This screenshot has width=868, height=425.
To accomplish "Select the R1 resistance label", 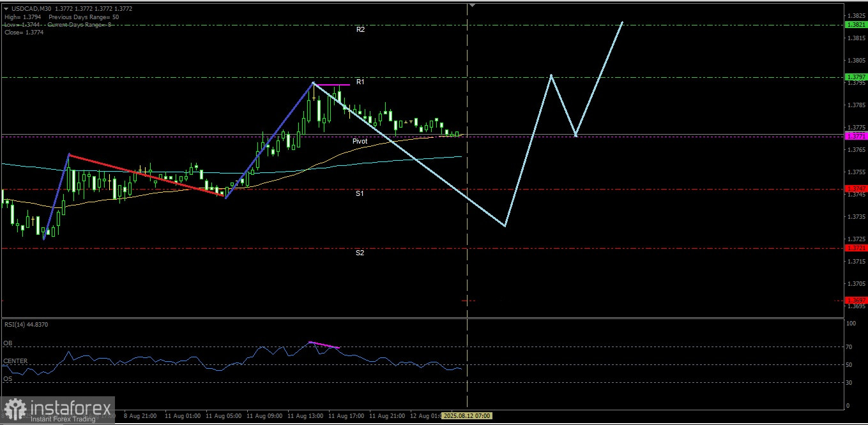I will point(360,82).
